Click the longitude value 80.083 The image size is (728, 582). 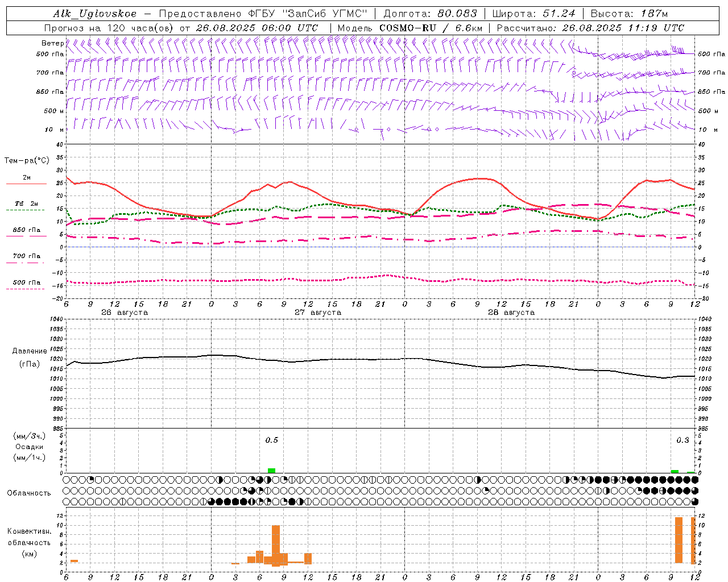(x=457, y=14)
